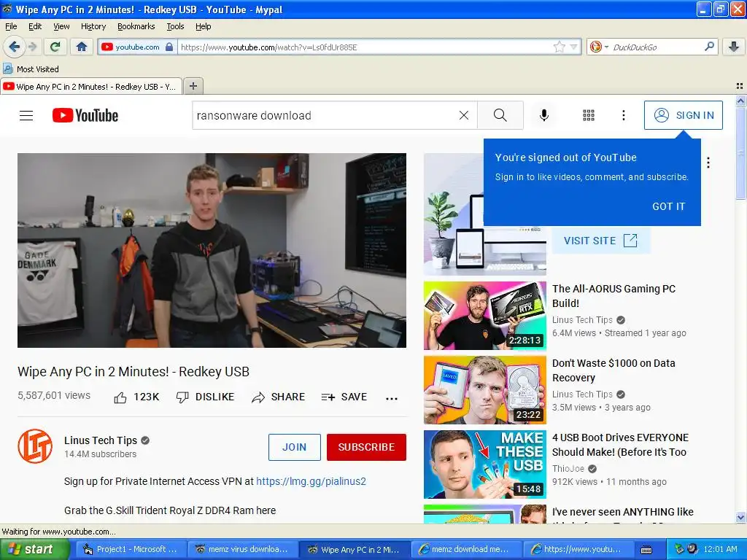Open the Edit menu
This screenshot has height=560, width=747.
[35, 26]
